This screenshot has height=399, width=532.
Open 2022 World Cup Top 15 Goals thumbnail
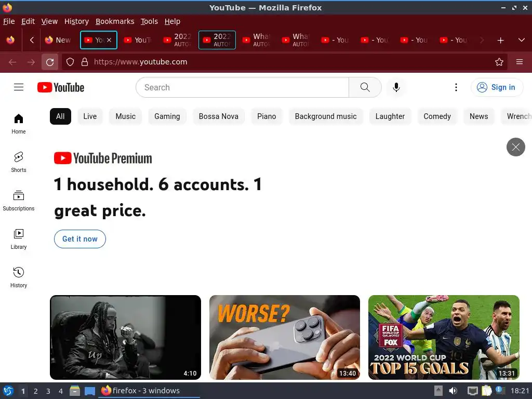pos(444,337)
